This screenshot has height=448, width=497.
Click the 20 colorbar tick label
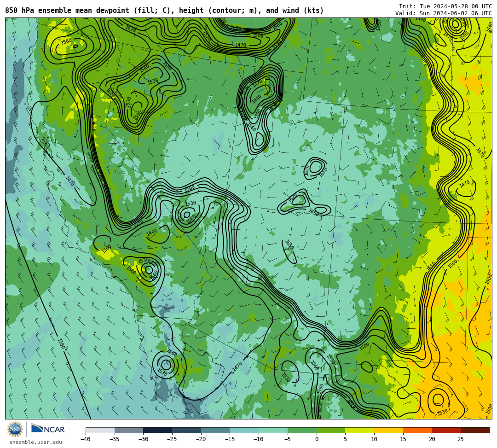pyautogui.click(x=432, y=439)
